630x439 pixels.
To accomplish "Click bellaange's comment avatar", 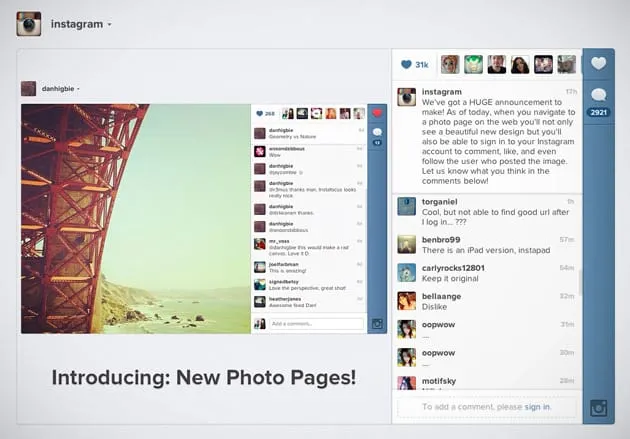I will click(407, 301).
